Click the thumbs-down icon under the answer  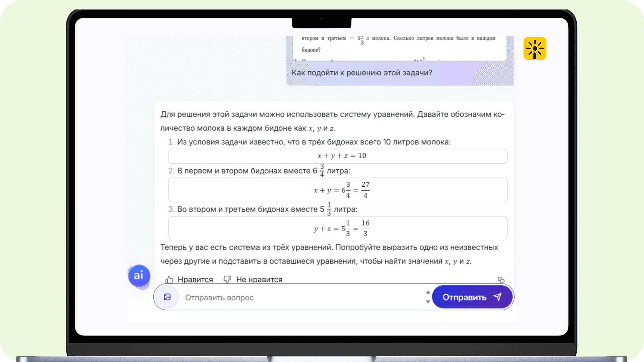coord(227,280)
